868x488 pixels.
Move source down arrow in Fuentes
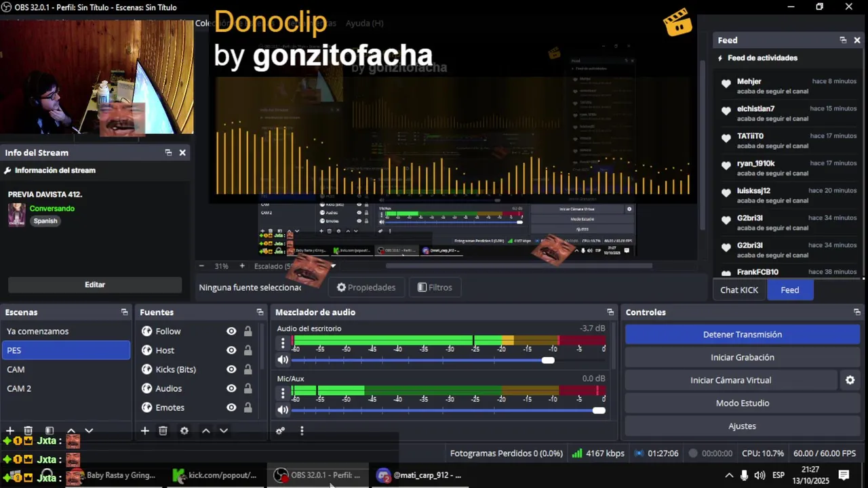coord(223,430)
